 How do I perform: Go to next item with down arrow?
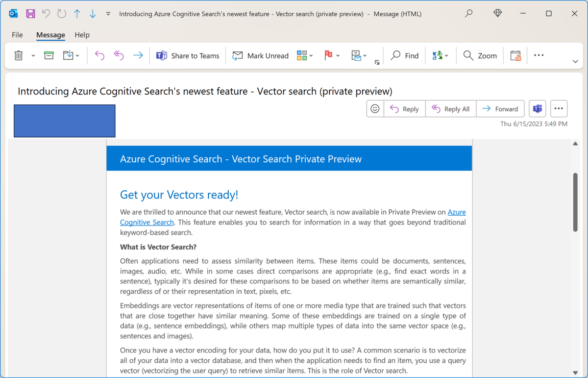pos(93,14)
